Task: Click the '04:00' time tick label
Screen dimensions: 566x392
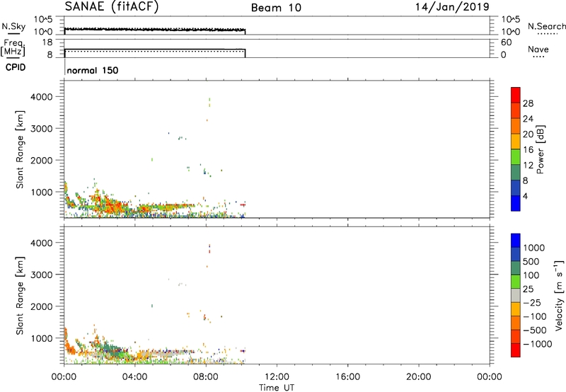Action: pos(135,377)
